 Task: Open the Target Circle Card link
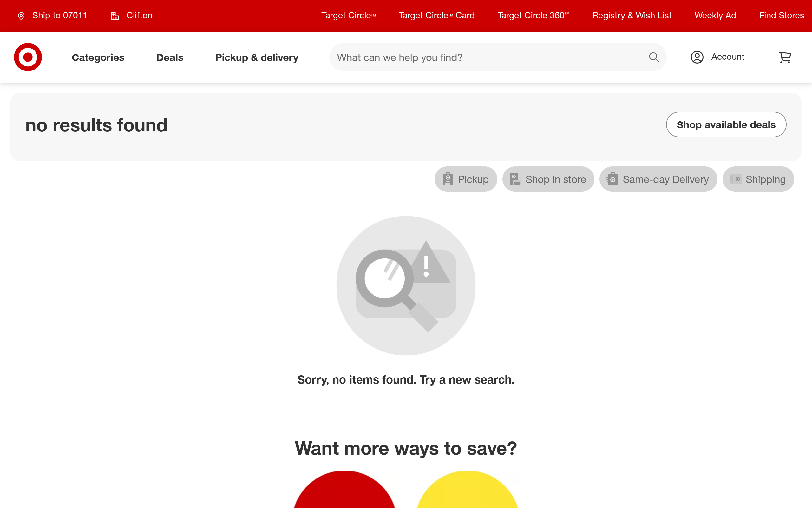point(436,16)
